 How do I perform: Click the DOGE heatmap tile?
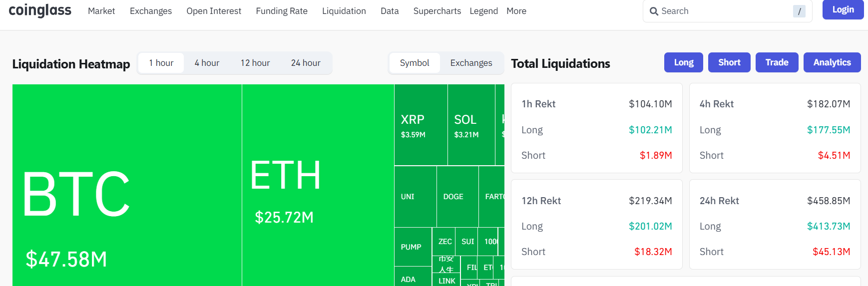coord(457,197)
